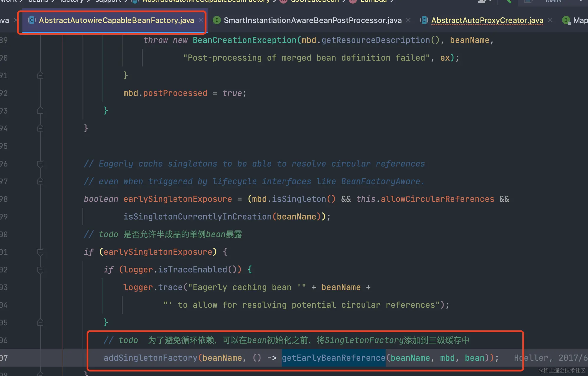Switch to SmartInstantiationAwareBeanPostProcessor.java tab
This screenshot has height=376, width=588.
pos(312,20)
